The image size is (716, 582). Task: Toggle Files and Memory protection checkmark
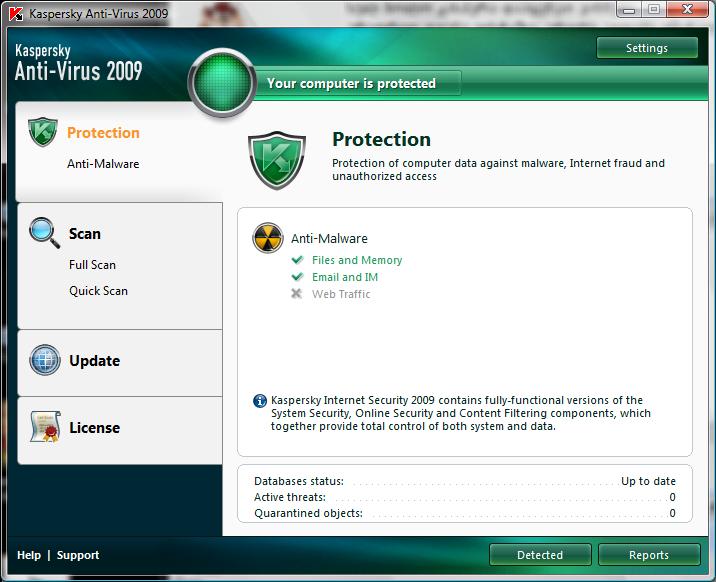[297, 260]
